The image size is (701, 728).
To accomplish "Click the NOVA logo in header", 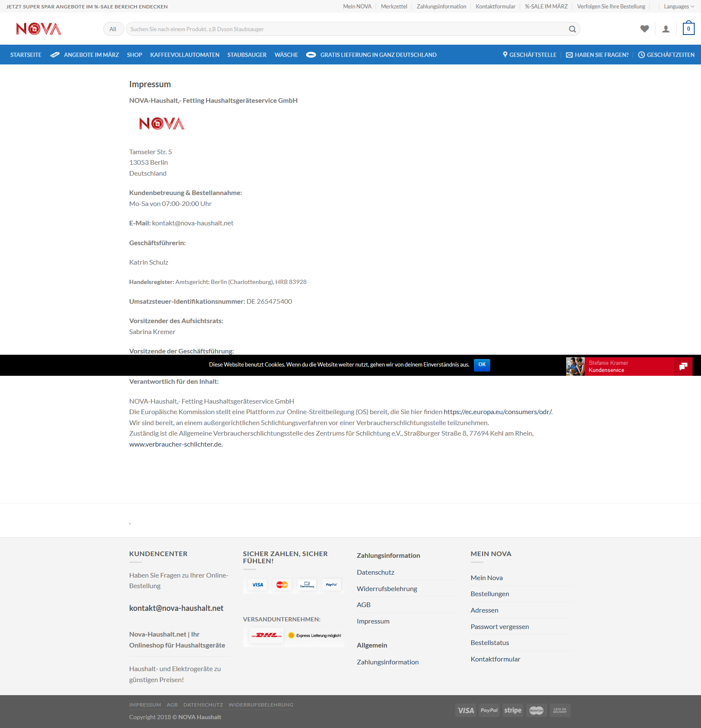I will 39,29.
